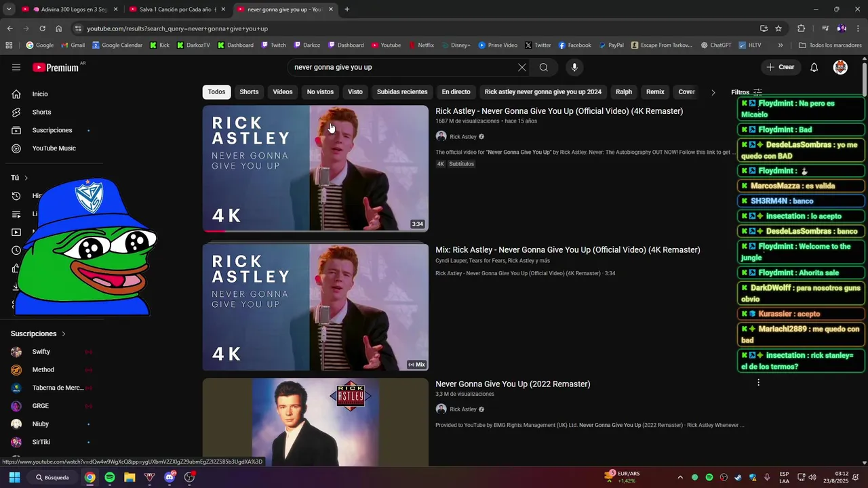868x488 pixels.
Task: Switch to the Adivina 300 Logos tab
Action: (x=71, y=9)
